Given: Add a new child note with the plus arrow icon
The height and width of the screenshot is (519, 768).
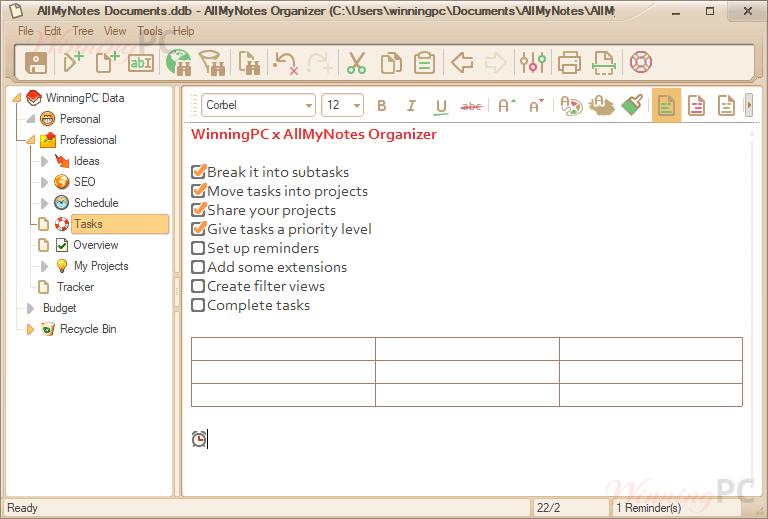Looking at the screenshot, I should pyautogui.click(x=73, y=63).
